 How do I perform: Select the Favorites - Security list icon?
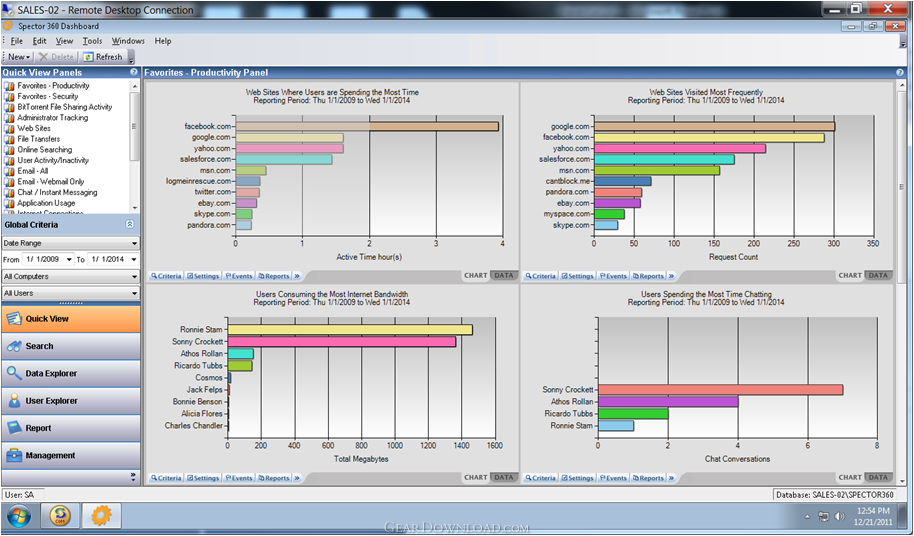tap(9, 97)
